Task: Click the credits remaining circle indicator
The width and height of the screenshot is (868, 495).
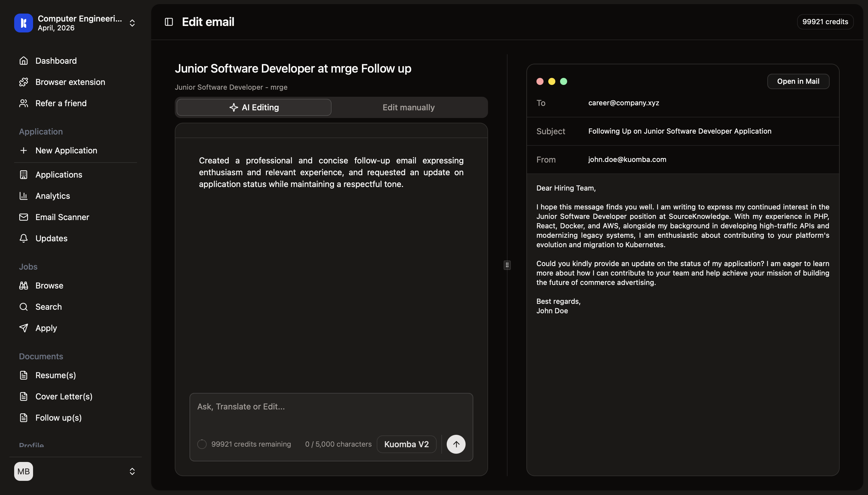Action: [202, 444]
